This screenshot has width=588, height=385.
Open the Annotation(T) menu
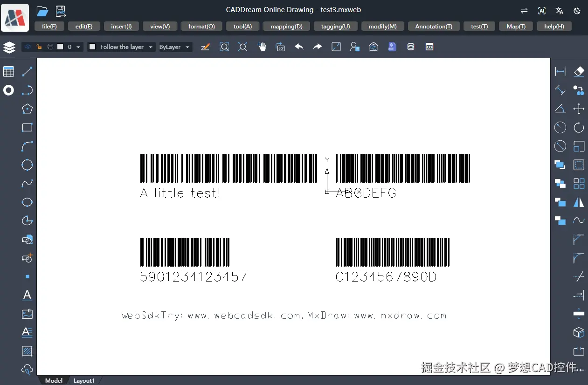pyautogui.click(x=434, y=27)
